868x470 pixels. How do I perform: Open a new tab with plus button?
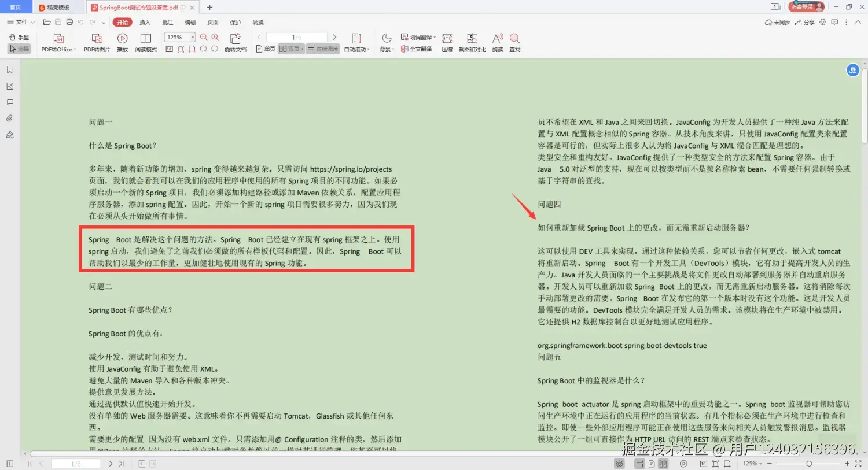(x=209, y=8)
